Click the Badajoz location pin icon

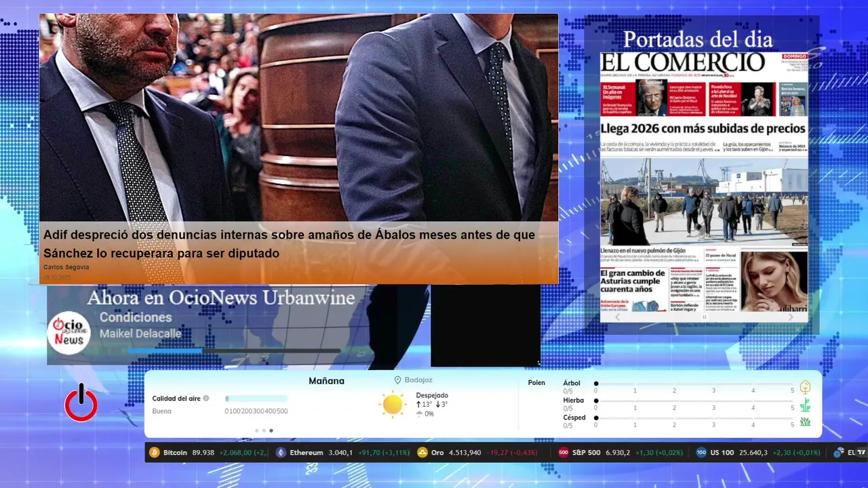(x=398, y=380)
